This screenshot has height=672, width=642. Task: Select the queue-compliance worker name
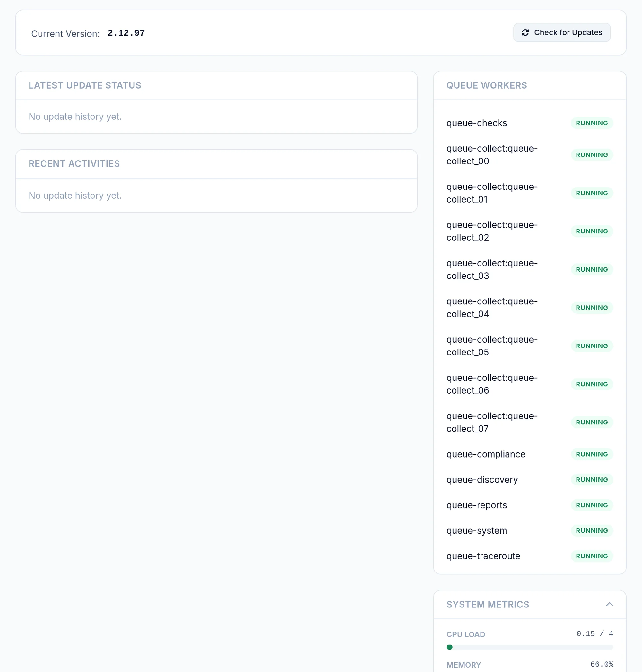[x=486, y=454]
